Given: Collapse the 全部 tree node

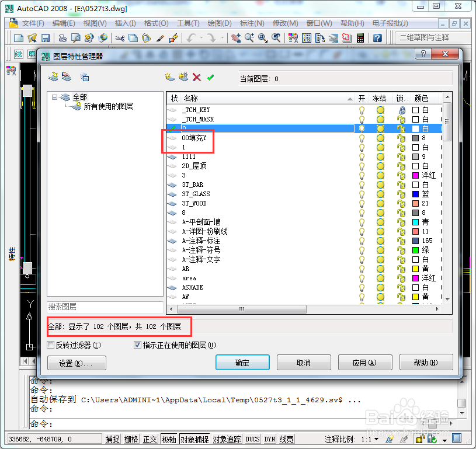Looking at the screenshot, I should (54, 98).
